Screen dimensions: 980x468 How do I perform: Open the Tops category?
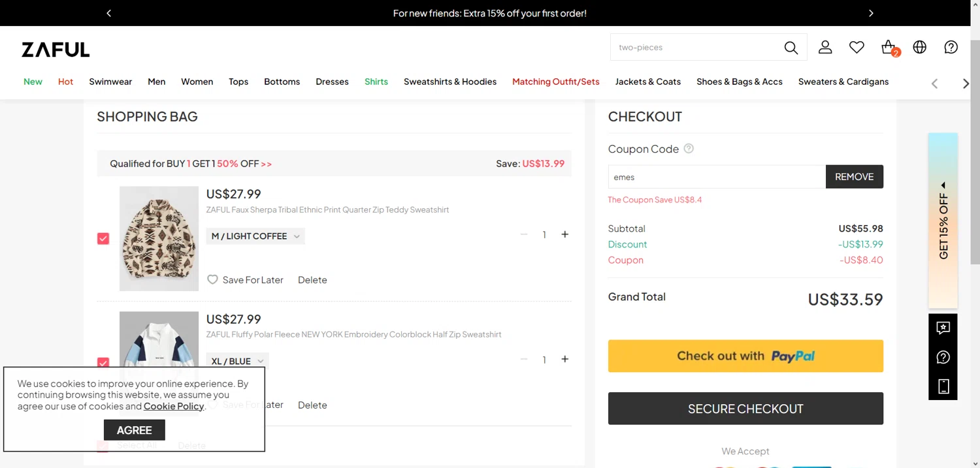238,82
